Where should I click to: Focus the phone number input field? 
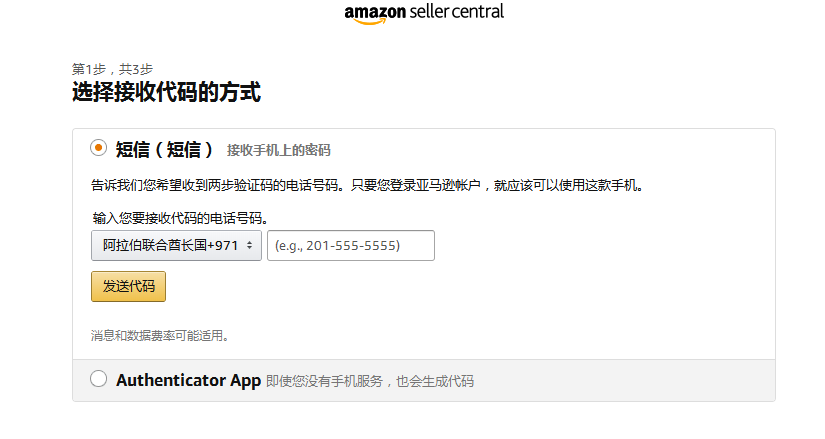click(350, 245)
